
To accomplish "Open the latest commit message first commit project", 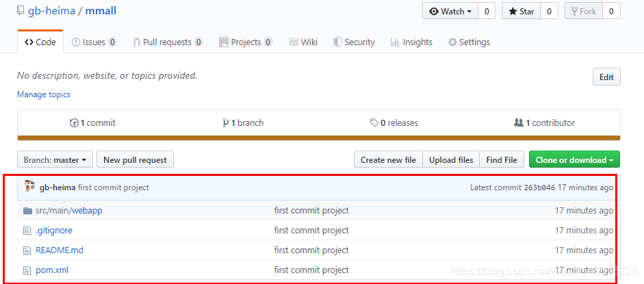I will click(x=114, y=188).
